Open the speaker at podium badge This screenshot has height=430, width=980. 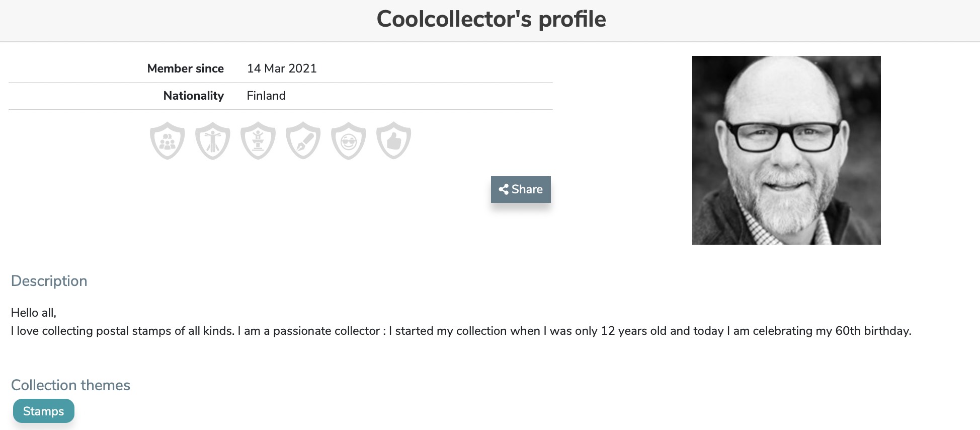pos(258,140)
